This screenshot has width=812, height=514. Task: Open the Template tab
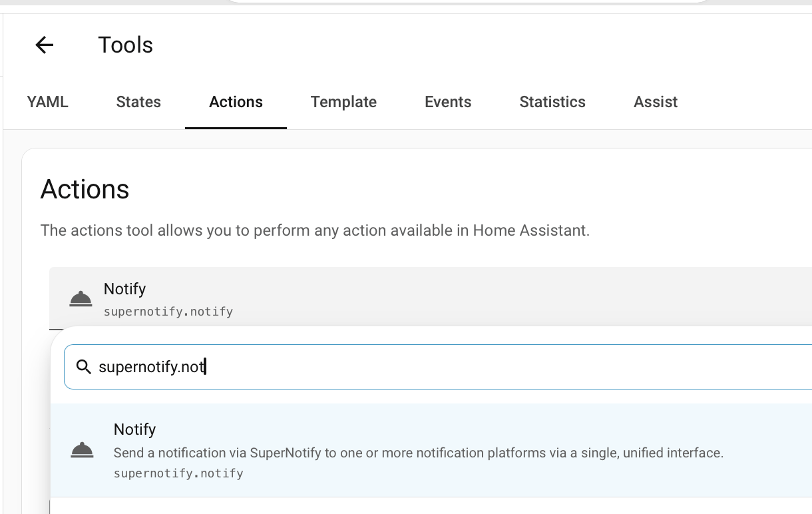point(343,102)
